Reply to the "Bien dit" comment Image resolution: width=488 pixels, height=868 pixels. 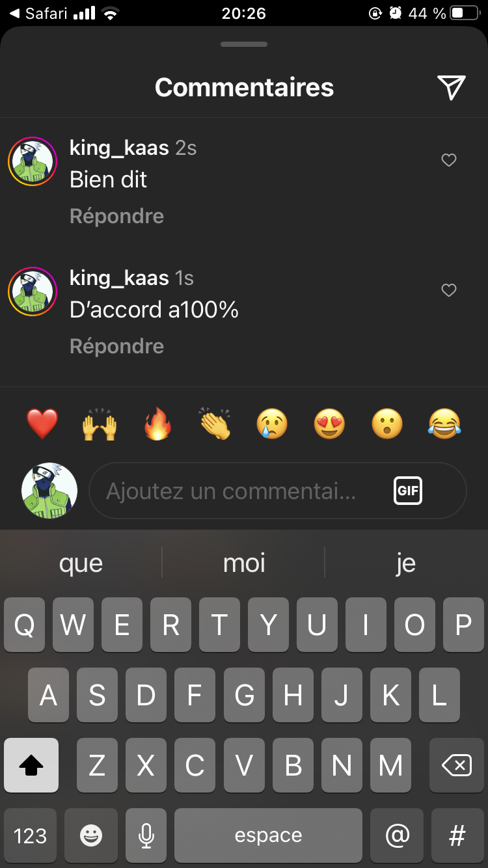pos(117,216)
